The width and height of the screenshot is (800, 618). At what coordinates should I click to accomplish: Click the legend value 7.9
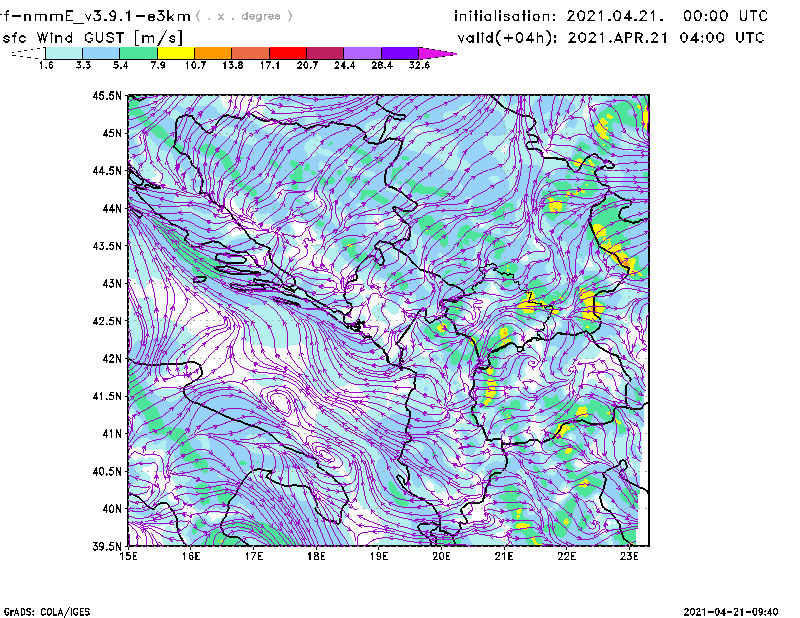coord(158,65)
